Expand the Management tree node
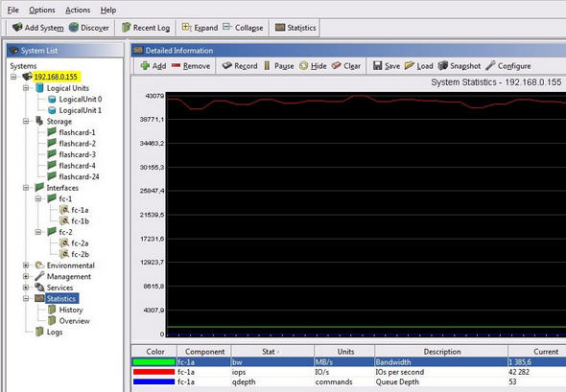The width and height of the screenshot is (566, 392). coord(26,277)
